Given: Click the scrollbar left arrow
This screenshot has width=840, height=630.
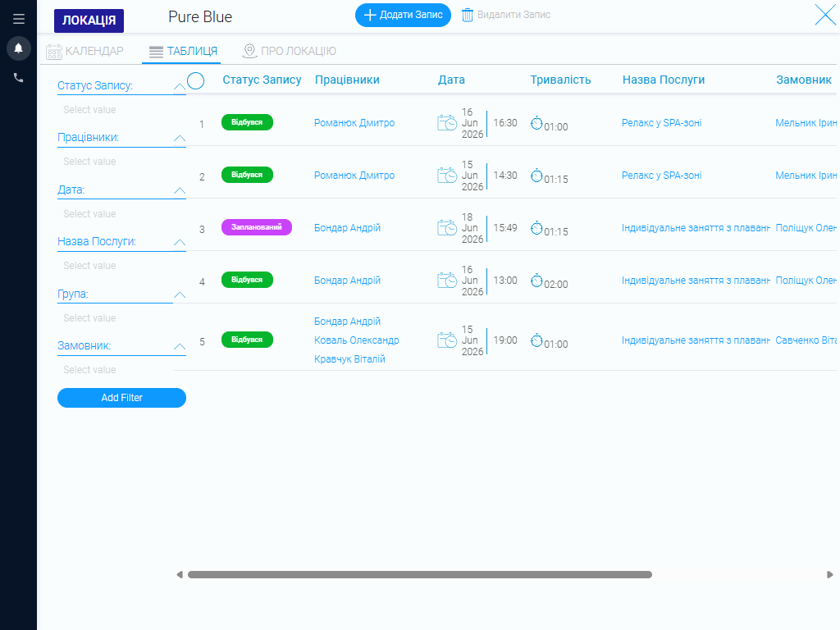Looking at the screenshot, I should (x=180, y=575).
